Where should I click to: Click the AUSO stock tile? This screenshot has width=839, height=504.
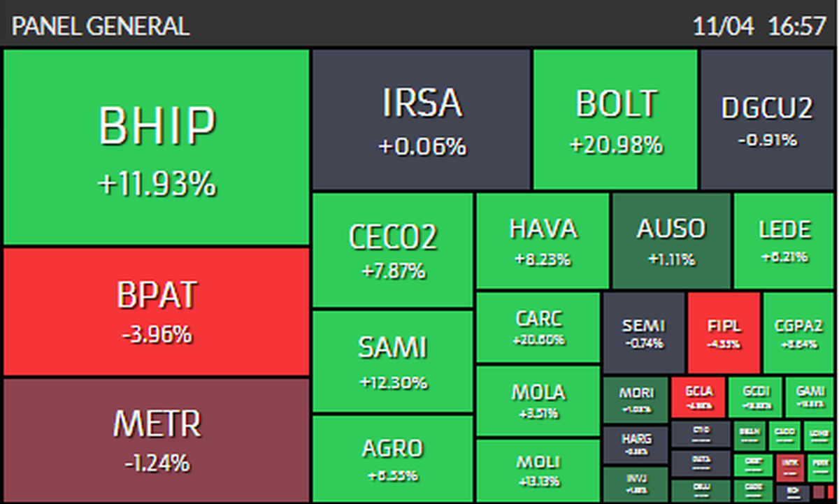click(671, 240)
